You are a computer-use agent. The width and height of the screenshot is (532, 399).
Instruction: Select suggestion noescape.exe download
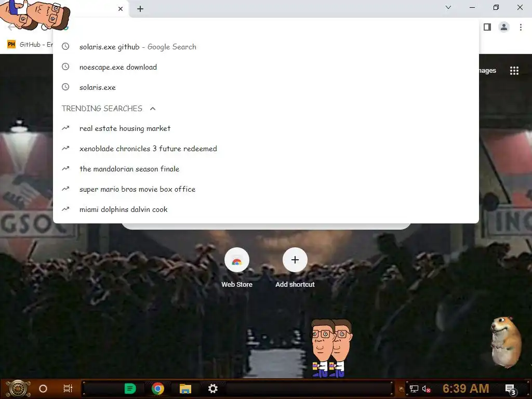(x=265, y=67)
